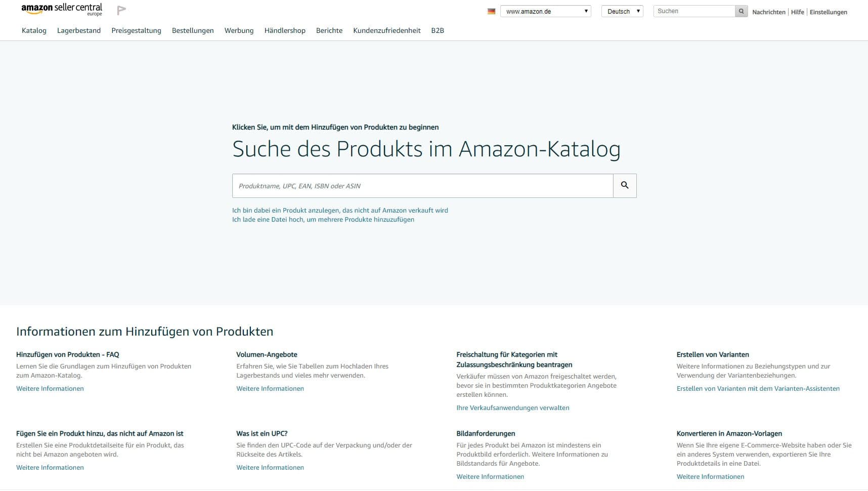Click link to list product not sold on Amazon

[340, 210]
